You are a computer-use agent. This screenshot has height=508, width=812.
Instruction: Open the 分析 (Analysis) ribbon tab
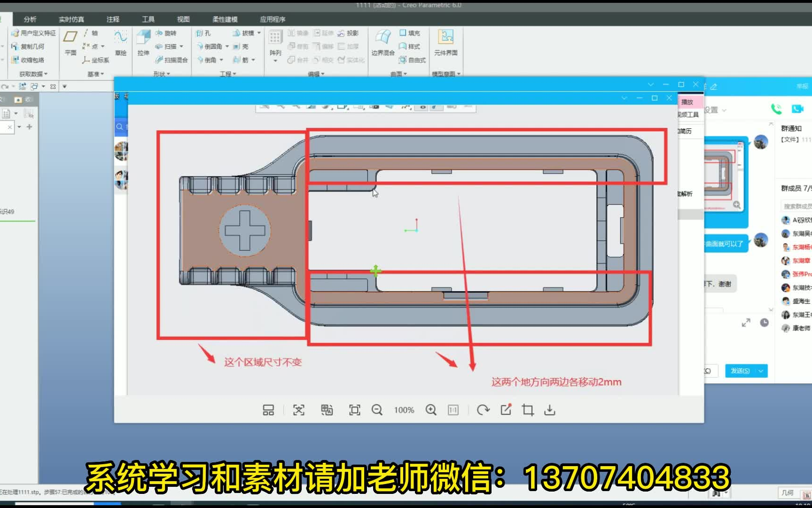(30, 19)
